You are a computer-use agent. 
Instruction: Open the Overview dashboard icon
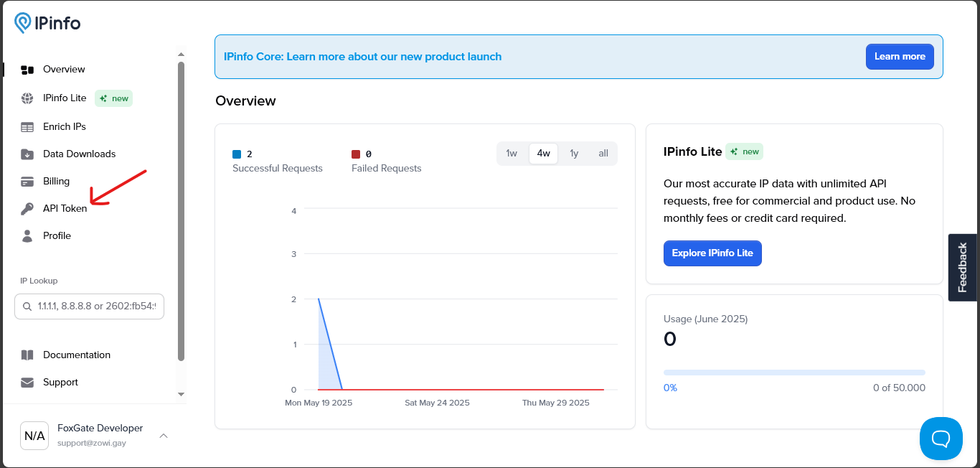27,70
